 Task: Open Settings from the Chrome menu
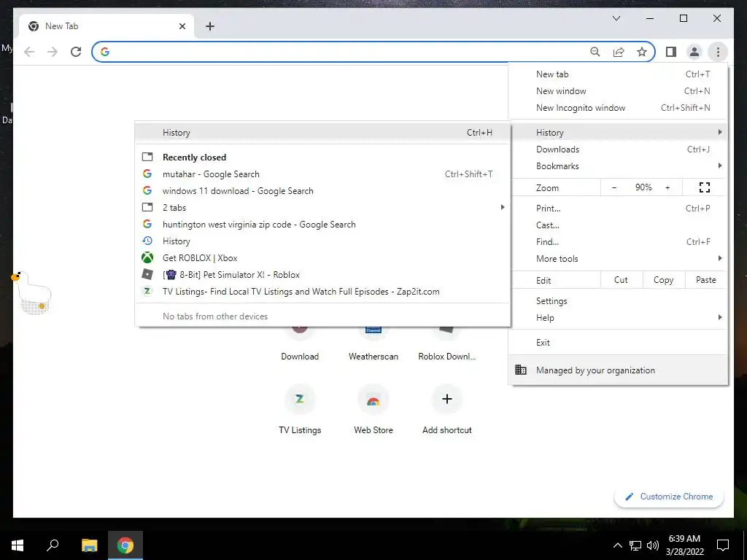(618, 301)
